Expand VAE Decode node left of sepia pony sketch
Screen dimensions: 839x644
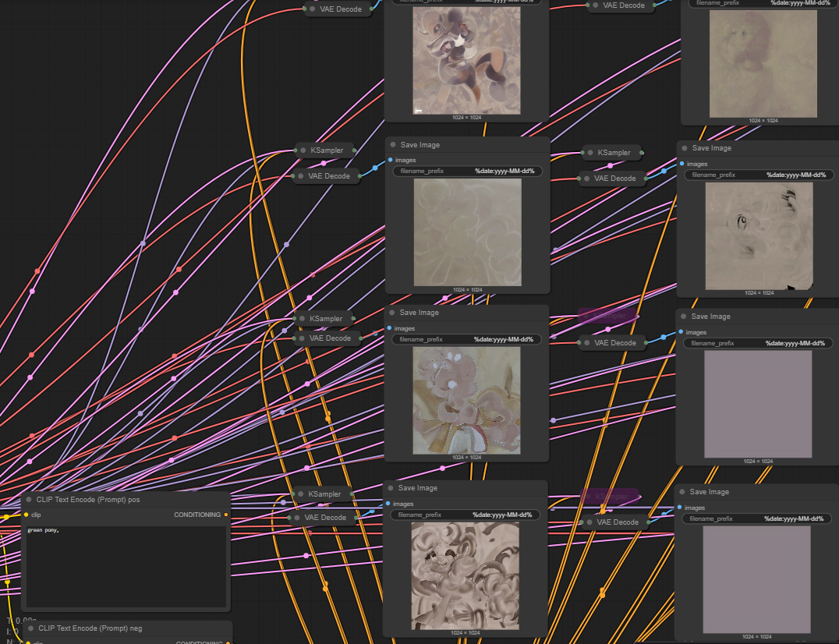[297, 518]
